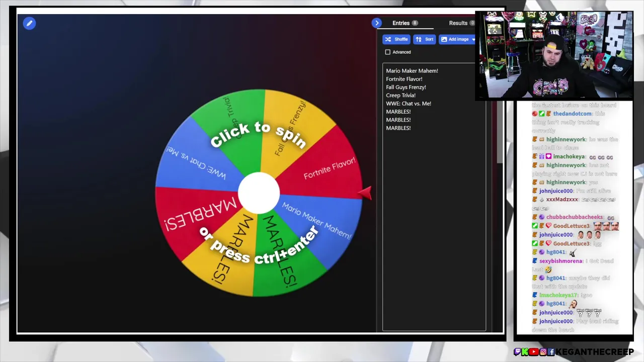Click the 'Mario Maker Mahem!' entry line

pos(412,71)
